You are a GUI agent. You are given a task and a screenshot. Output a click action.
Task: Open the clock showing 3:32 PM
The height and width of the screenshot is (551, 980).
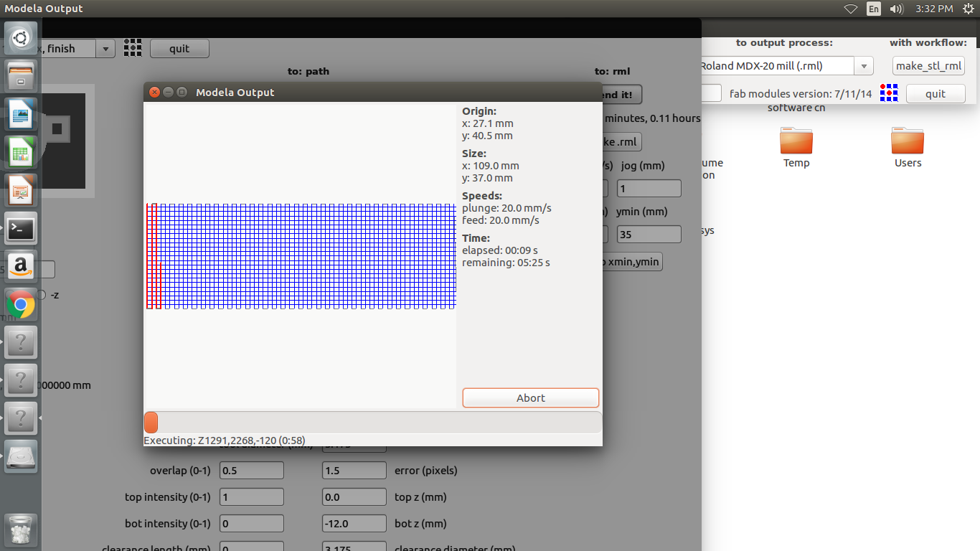click(x=934, y=9)
